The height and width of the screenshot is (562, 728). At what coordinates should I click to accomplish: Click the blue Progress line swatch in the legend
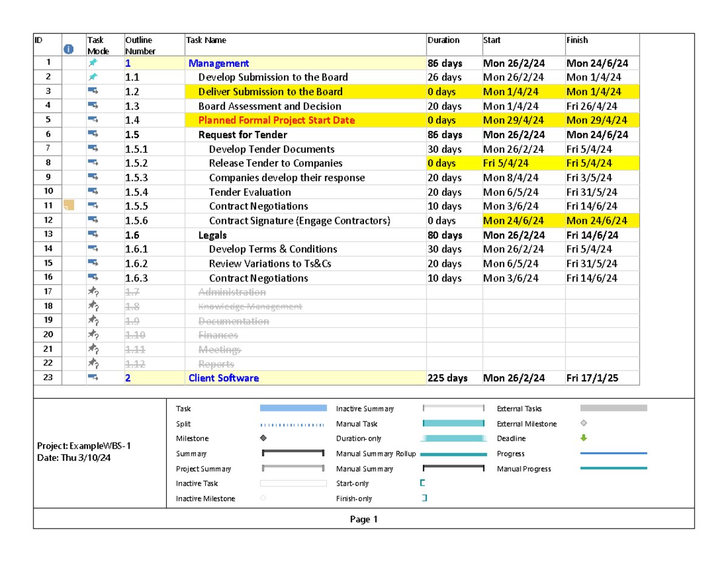coord(614,453)
